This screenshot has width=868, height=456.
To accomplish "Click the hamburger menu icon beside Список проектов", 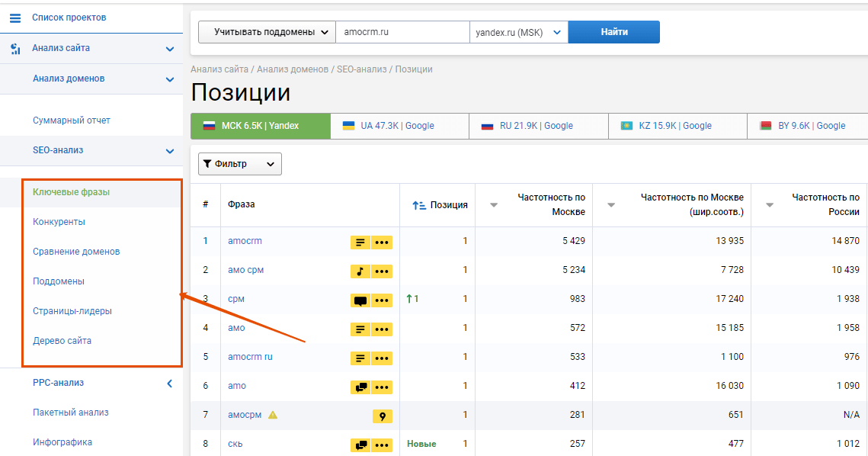I will pyautogui.click(x=14, y=18).
